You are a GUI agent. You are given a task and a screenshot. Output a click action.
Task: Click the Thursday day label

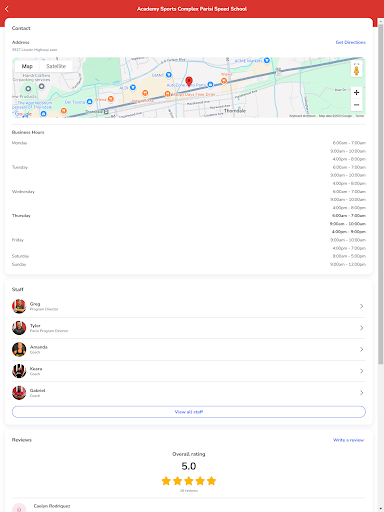coord(21,216)
